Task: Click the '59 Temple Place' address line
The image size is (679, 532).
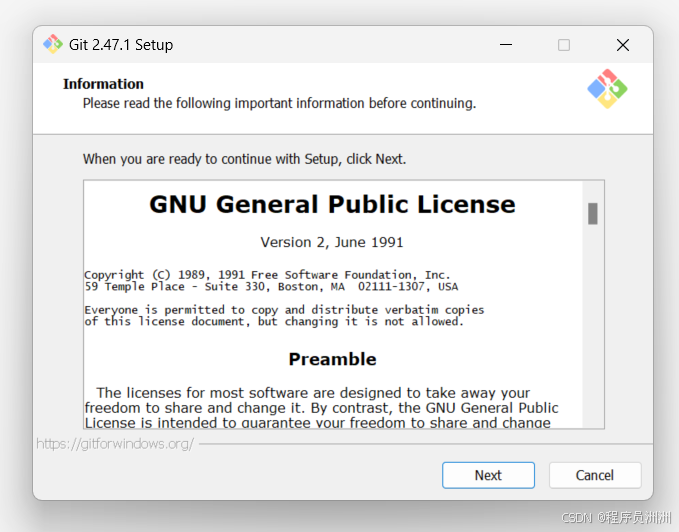Action: coord(271,287)
